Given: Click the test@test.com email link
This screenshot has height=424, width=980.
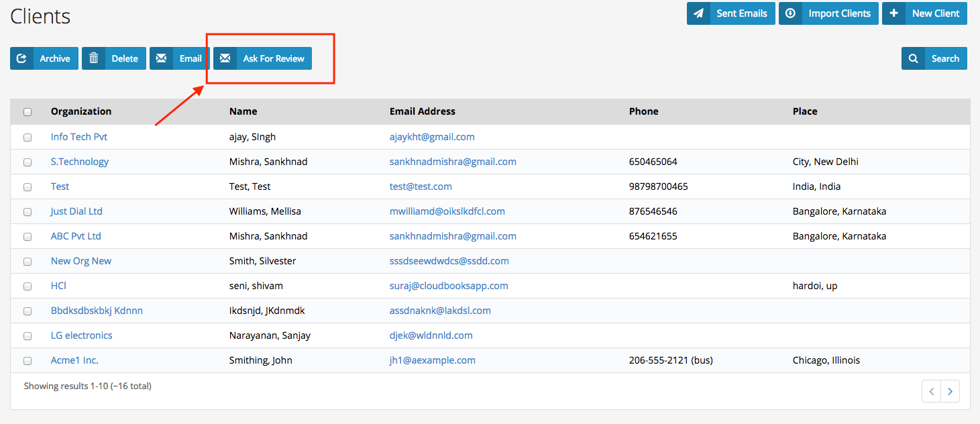Looking at the screenshot, I should (x=421, y=187).
